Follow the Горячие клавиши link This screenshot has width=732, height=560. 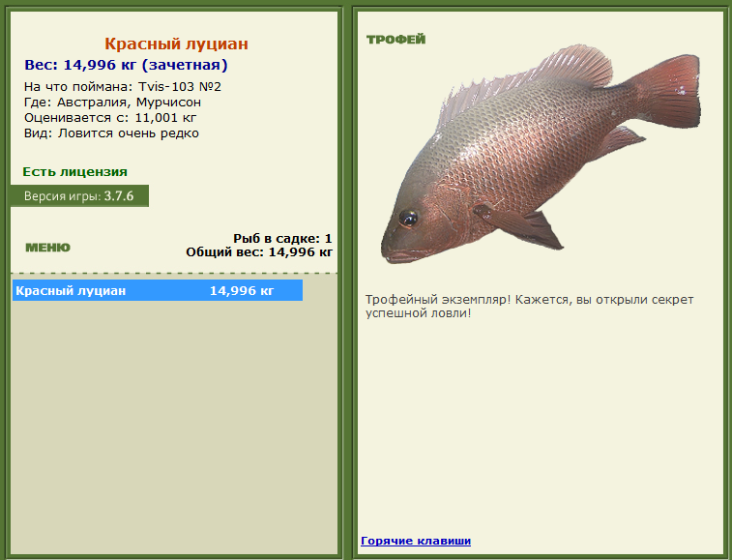(x=416, y=541)
